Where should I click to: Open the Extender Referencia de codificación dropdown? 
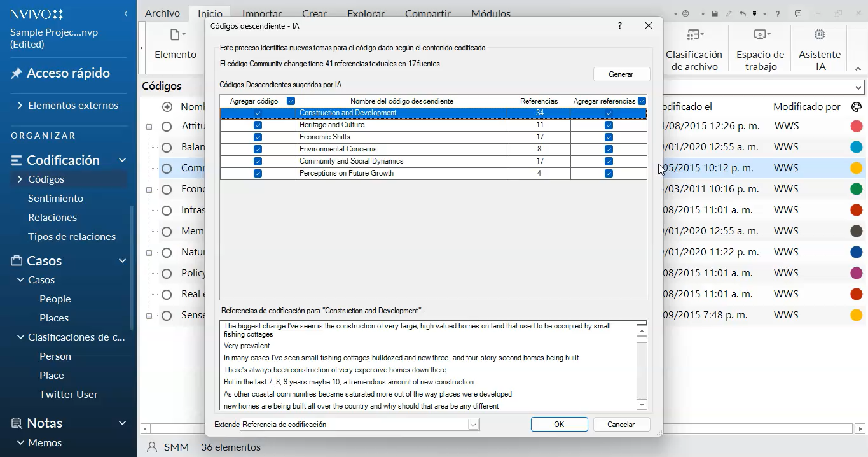(472, 425)
